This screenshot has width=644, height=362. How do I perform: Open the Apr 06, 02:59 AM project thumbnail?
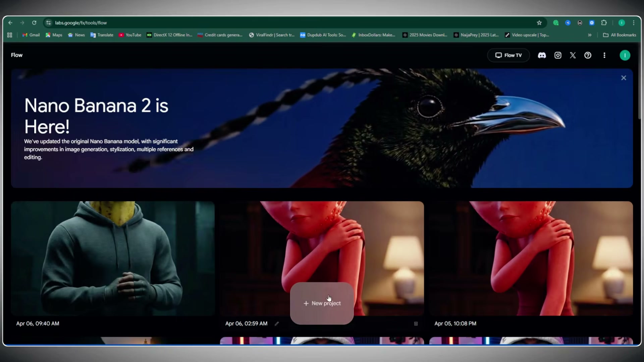tap(322, 241)
